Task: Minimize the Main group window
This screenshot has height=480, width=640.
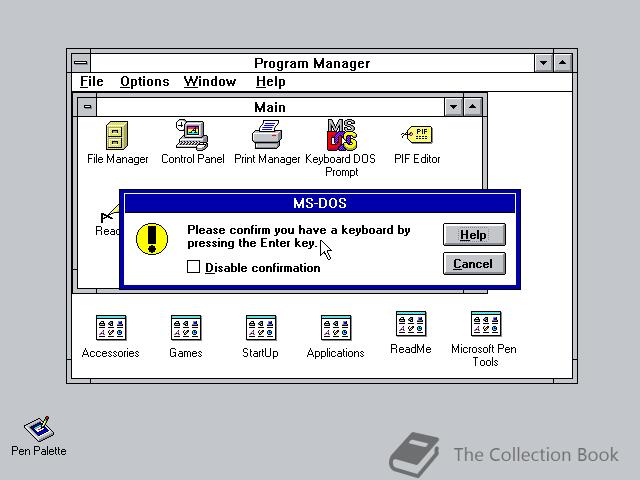Action: tap(453, 107)
